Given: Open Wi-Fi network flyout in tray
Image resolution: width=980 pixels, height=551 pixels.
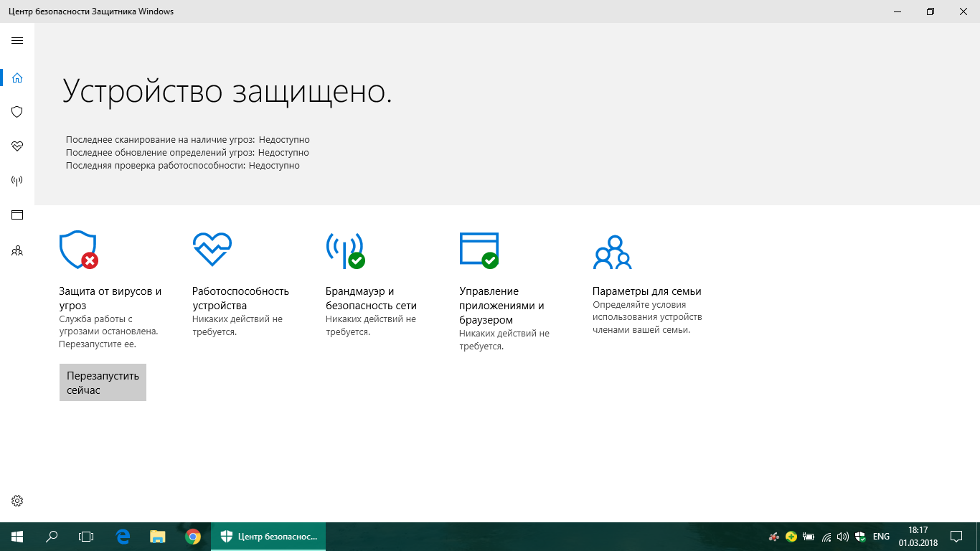Looking at the screenshot, I should 826,537.
